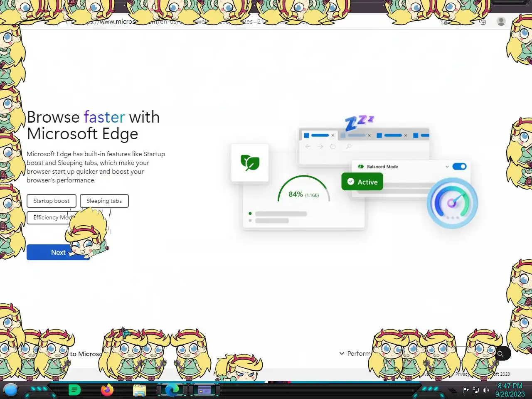
Task: Open the green chat app taskbar icon
Action: [74, 390]
